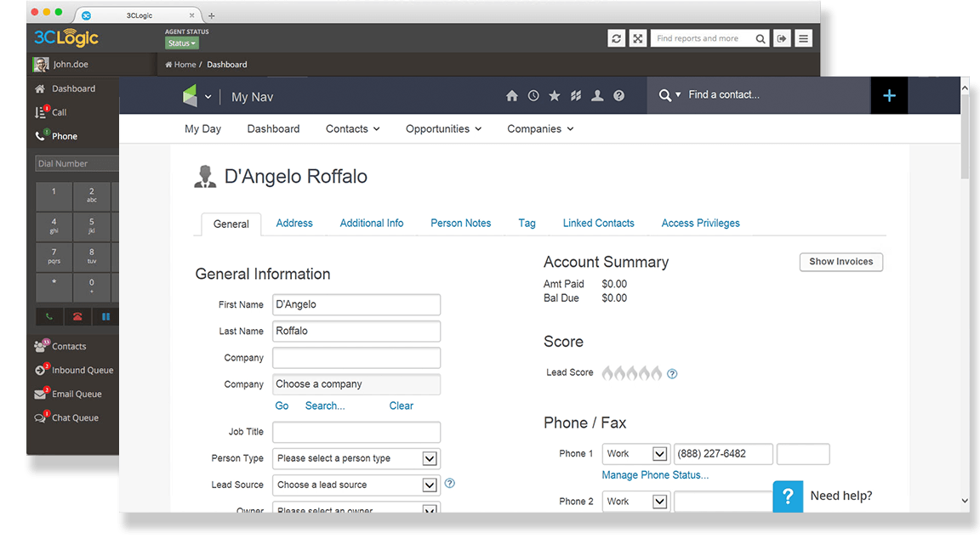980x556 pixels.
Task: Click the Job Title field
Action: [356, 432]
